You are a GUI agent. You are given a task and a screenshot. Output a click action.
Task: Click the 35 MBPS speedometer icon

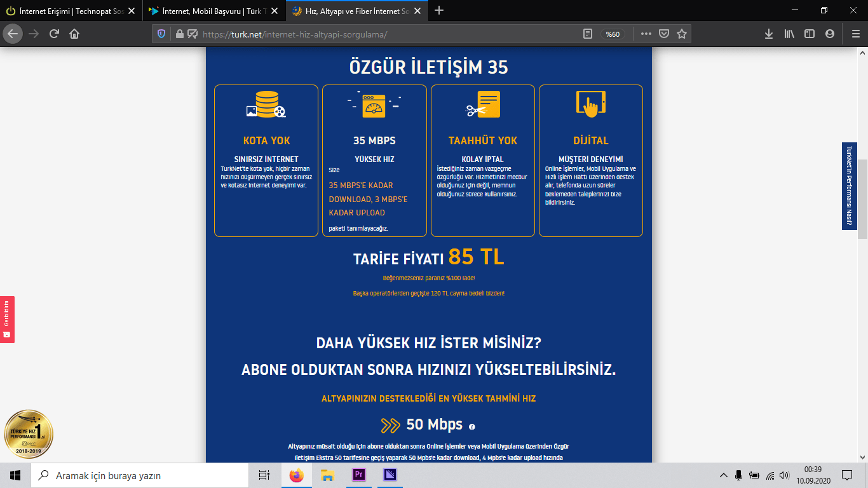coord(374,104)
